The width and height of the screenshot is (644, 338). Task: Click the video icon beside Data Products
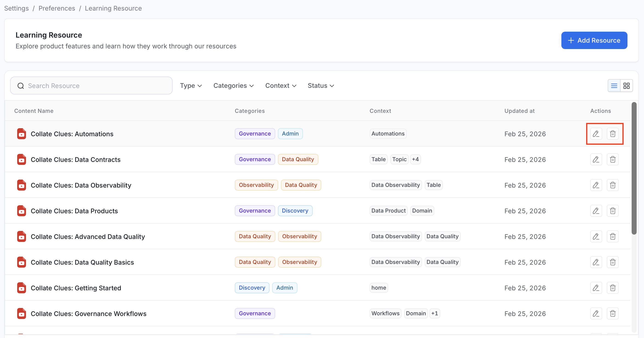click(x=22, y=211)
